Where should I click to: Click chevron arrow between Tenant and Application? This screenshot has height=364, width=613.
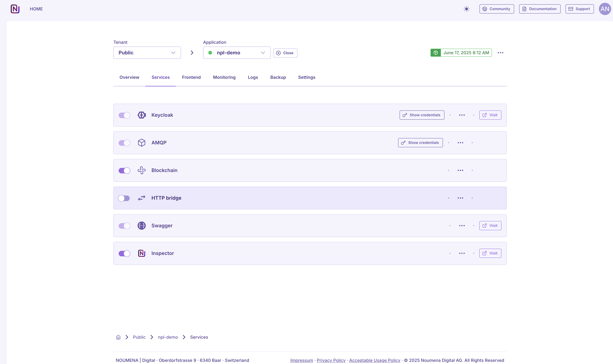coord(192,53)
